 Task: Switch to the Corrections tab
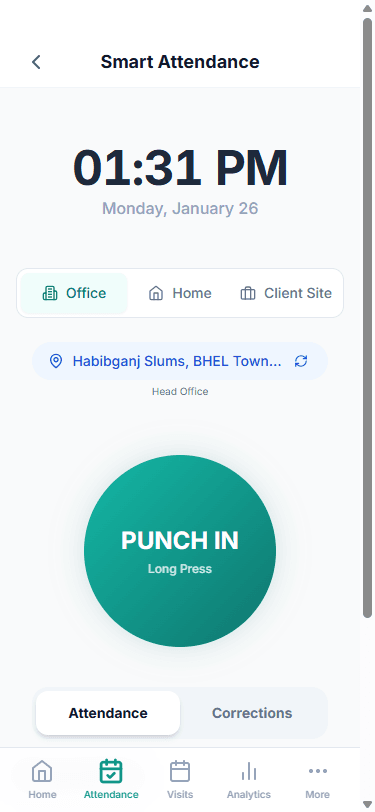[252, 713]
